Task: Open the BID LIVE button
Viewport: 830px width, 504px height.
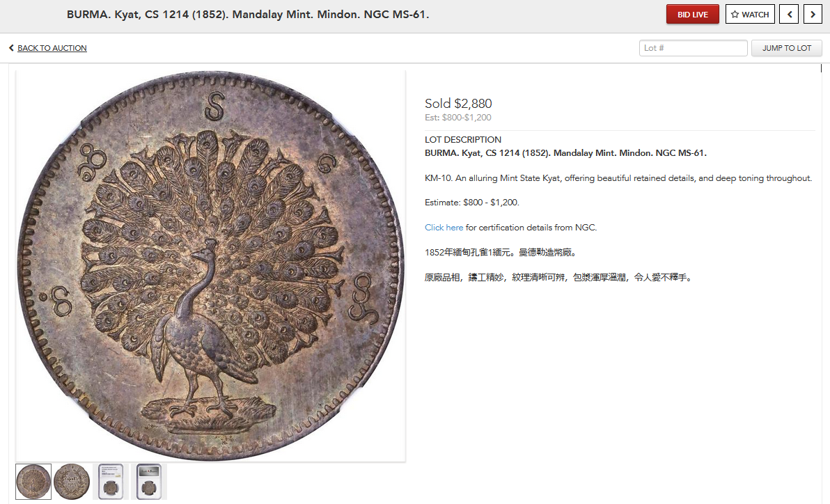Action: (692, 15)
